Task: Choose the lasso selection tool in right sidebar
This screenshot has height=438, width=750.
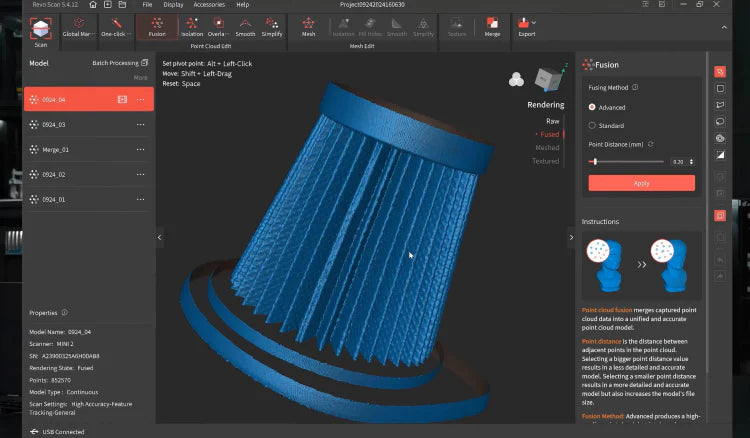Action: click(720, 120)
